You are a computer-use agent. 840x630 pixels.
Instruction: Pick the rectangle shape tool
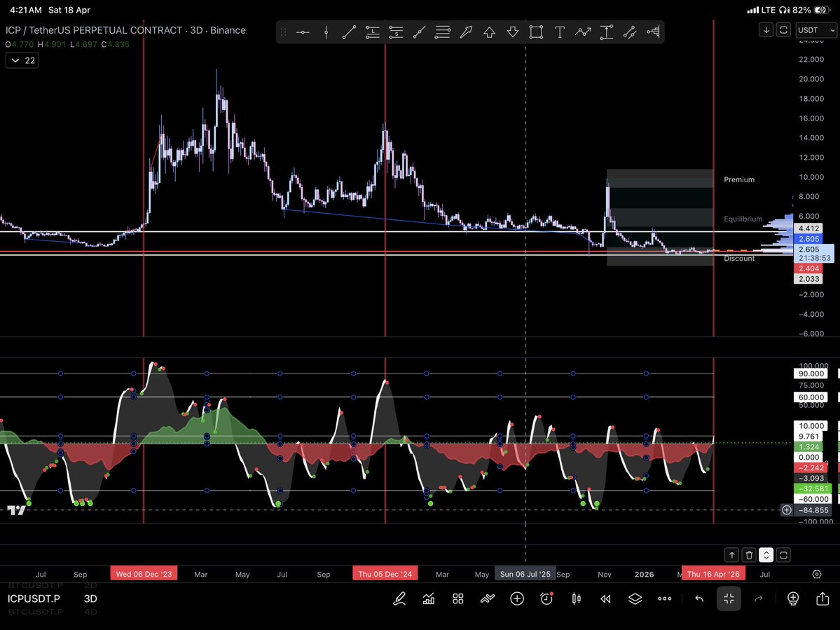point(536,32)
